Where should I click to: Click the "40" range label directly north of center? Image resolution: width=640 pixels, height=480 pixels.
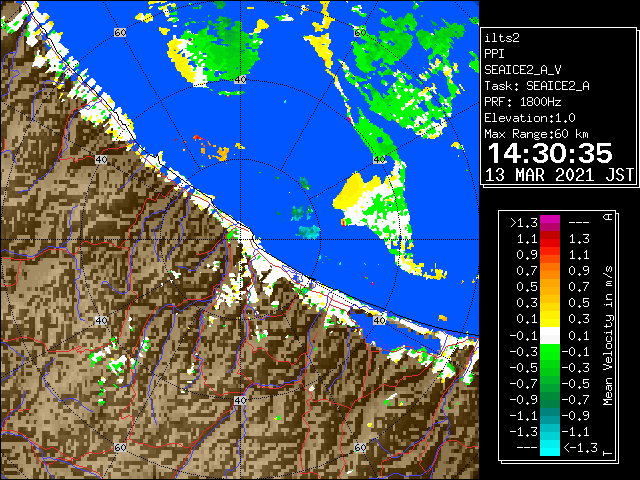coord(240,80)
